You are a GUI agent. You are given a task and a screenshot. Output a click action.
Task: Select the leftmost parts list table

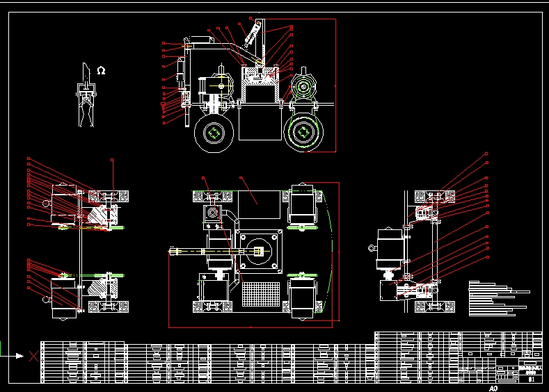[83, 362]
